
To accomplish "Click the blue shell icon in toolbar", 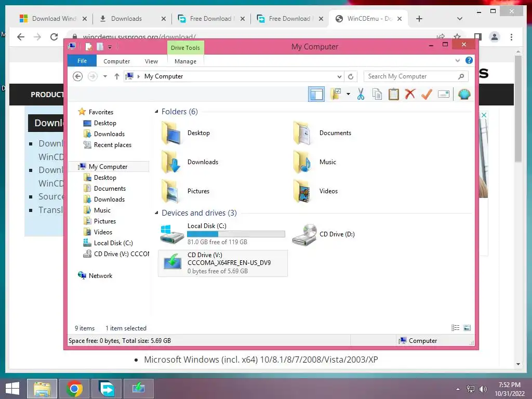I will (x=464, y=94).
